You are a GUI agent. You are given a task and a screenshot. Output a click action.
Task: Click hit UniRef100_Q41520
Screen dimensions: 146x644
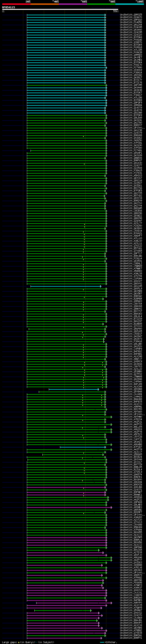[x=131, y=347]
